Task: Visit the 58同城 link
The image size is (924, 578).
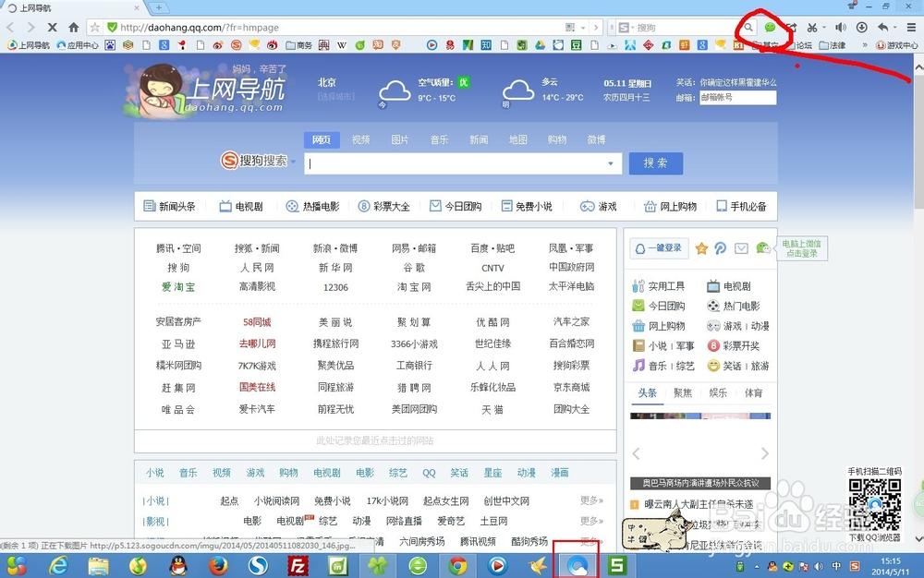Action: (257, 322)
